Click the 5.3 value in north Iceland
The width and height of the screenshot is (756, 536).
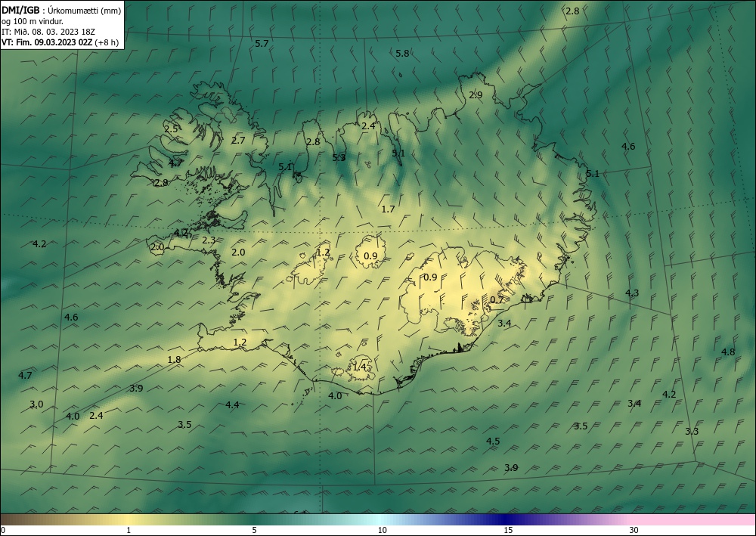(x=339, y=157)
